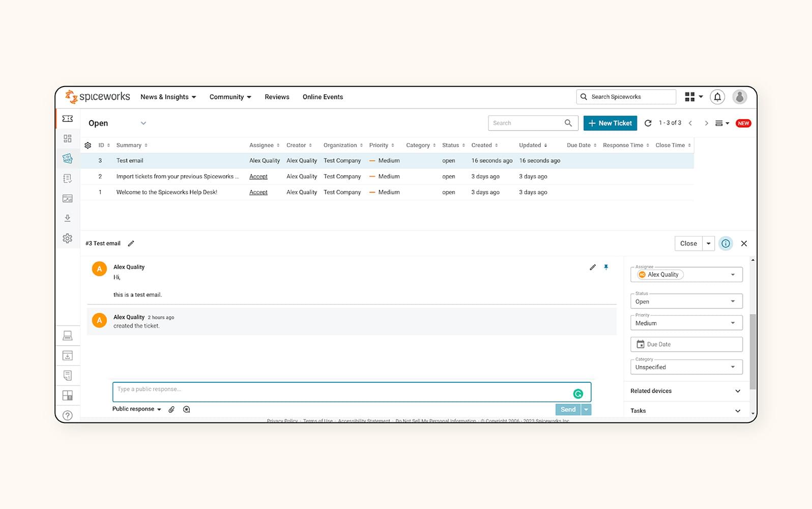The width and height of the screenshot is (812, 509).
Task: Open the laptop devices sidebar icon
Action: [68, 335]
